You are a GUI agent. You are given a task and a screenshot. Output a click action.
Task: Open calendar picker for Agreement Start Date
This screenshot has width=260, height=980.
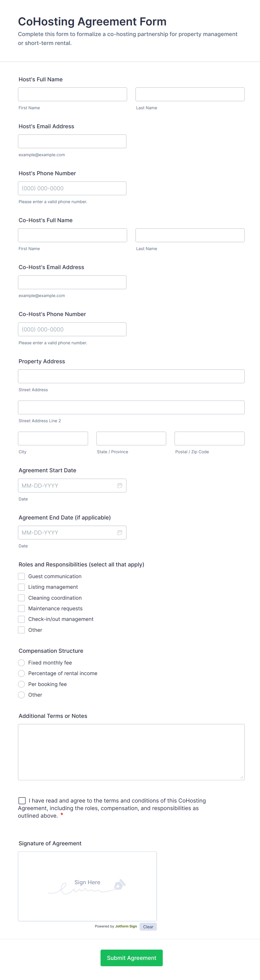120,485
